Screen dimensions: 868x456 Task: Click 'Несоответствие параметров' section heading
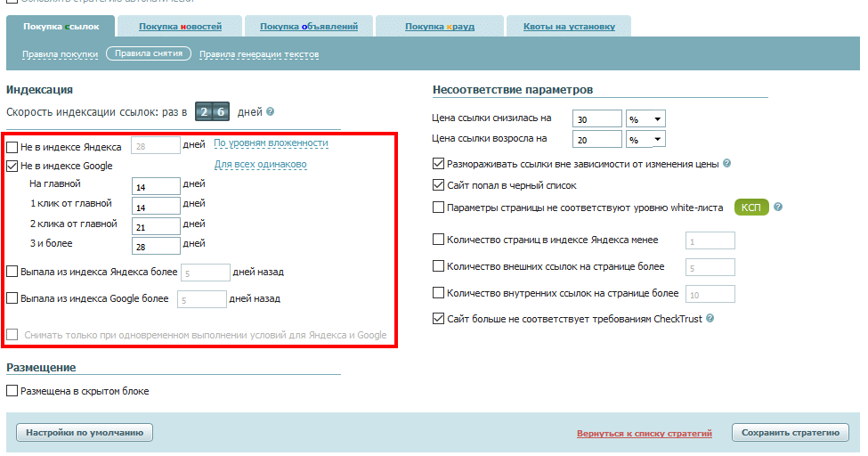513,90
